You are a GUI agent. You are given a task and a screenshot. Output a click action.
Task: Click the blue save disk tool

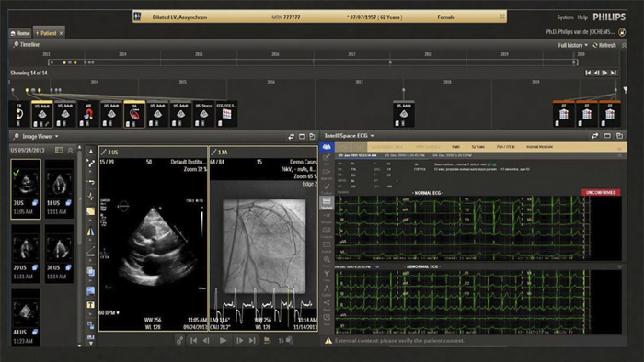click(x=91, y=291)
